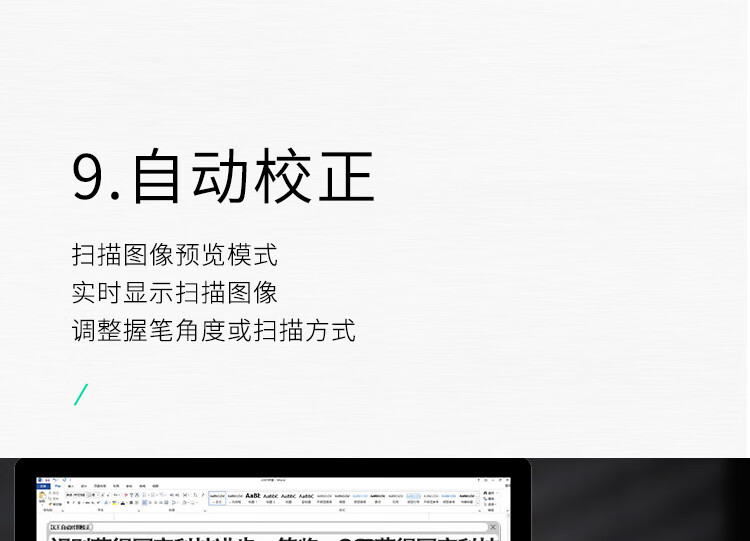Select the Normal style in gallery
Screen dimensions: 750x541
217,498
